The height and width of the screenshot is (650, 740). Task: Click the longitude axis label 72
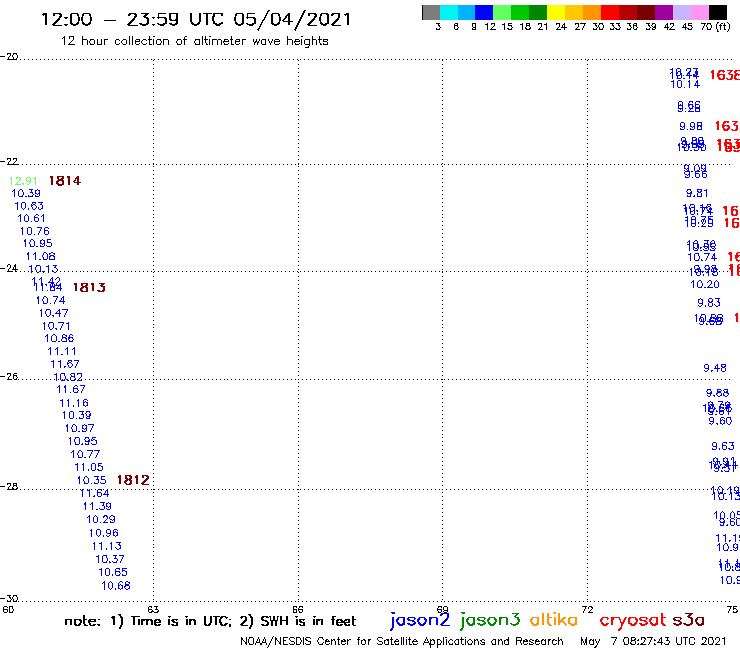(x=587, y=609)
